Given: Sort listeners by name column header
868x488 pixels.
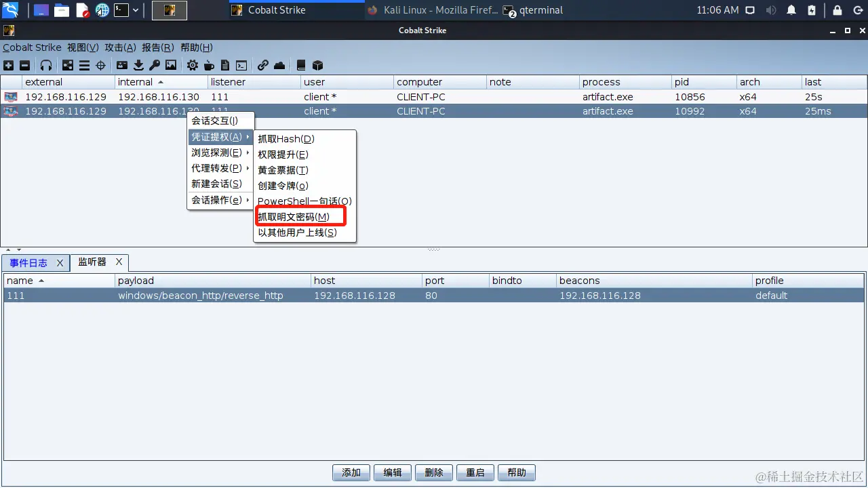Looking at the screenshot, I should pyautogui.click(x=60, y=281).
